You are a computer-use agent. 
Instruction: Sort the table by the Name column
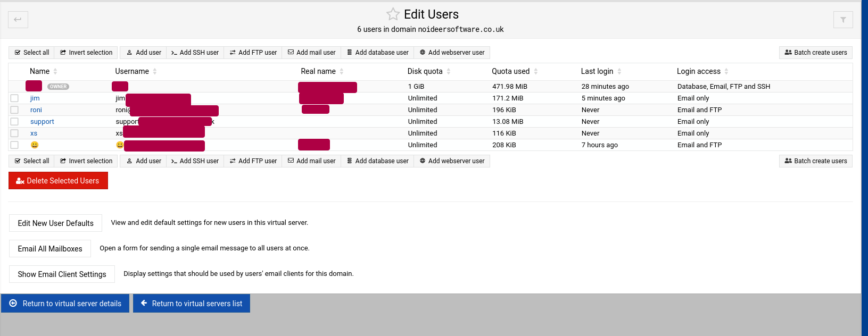(40, 71)
